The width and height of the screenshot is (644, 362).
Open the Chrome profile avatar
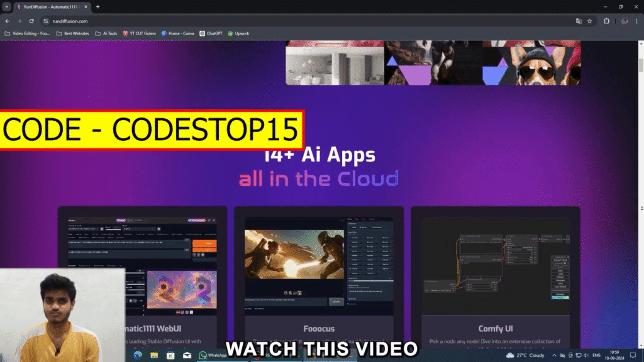click(x=625, y=21)
